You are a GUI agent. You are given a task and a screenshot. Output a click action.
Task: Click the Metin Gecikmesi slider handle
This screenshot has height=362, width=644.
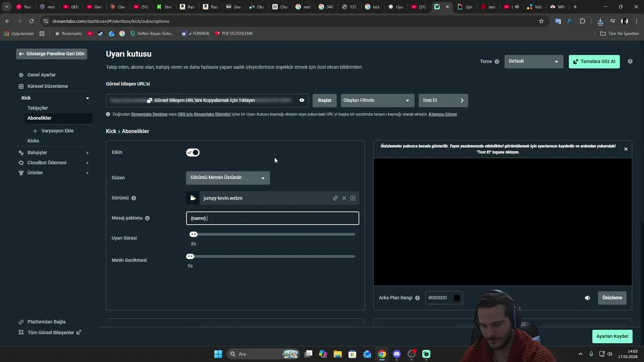pyautogui.click(x=190, y=256)
